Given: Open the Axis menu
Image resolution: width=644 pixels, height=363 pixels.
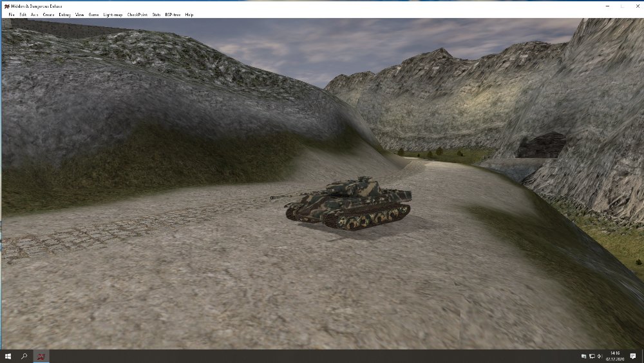Looking at the screenshot, I should 35,14.
